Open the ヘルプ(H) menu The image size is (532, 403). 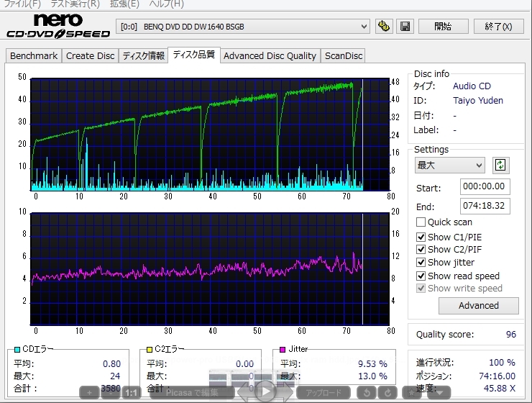(x=166, y=4)
